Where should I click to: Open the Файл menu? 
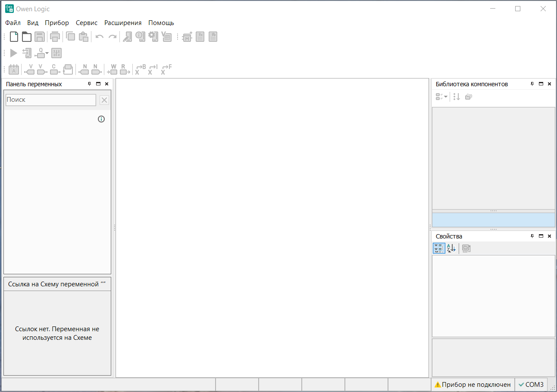(13, 23)
